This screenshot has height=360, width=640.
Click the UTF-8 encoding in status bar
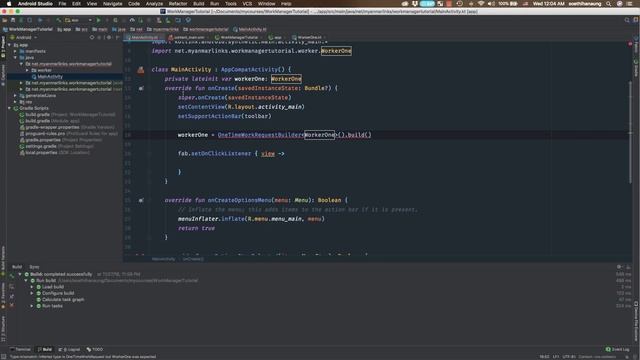(x=569, y=357)
